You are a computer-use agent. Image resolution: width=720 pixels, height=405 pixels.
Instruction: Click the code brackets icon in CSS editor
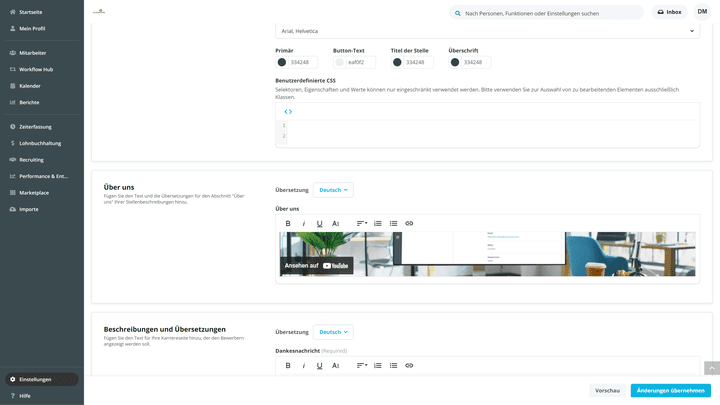[x=288, y=112]
